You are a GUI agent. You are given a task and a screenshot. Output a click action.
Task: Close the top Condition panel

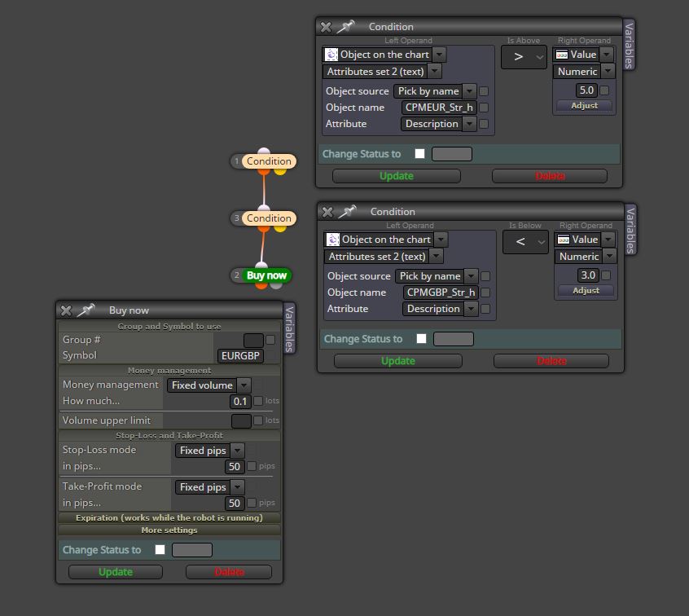pos(326,27)
